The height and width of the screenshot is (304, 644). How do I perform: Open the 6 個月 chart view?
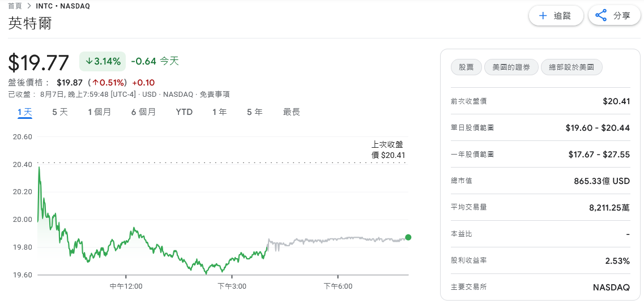[143, 112]
